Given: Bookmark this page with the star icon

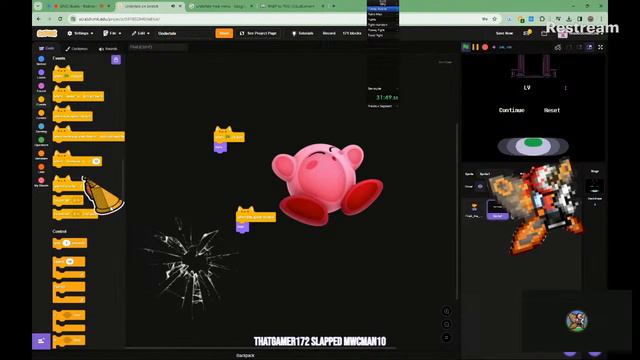Looking at the screenshot, I should coord(495,19).
